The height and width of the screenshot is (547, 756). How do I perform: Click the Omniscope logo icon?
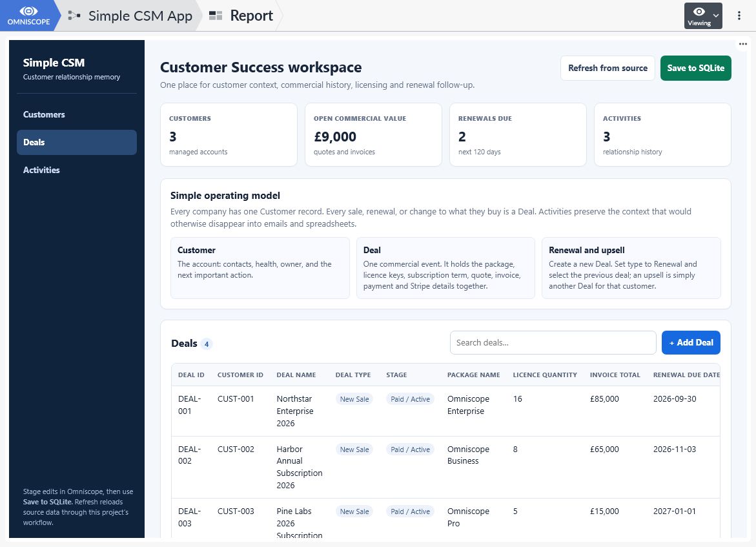click(x=28, y=15)
